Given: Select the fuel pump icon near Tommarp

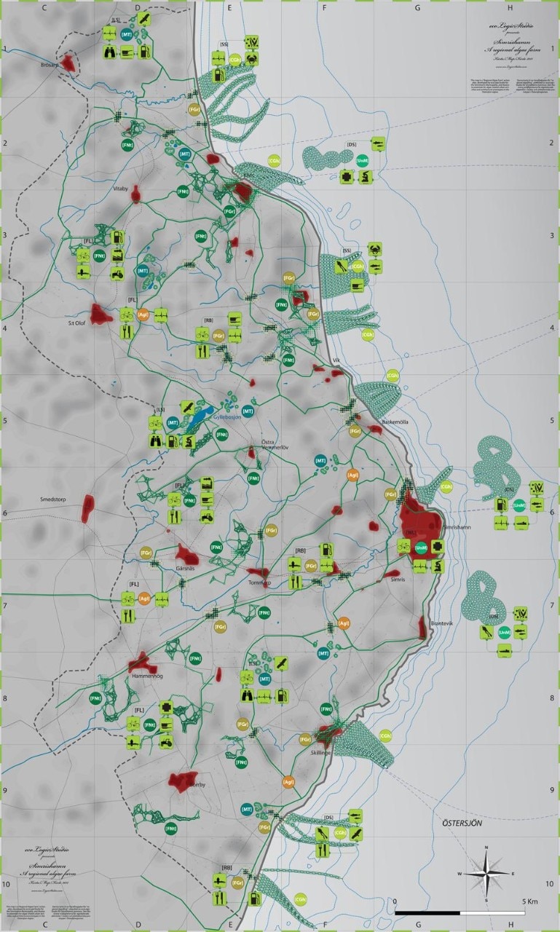Looking at the screenshot, I should pyautogui.click(x=328, y=548).
